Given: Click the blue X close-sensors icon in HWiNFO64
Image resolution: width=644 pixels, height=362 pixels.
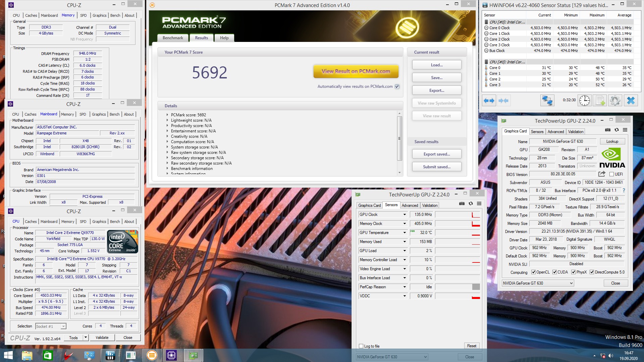Looking at the screenshot, I should 631,101.
